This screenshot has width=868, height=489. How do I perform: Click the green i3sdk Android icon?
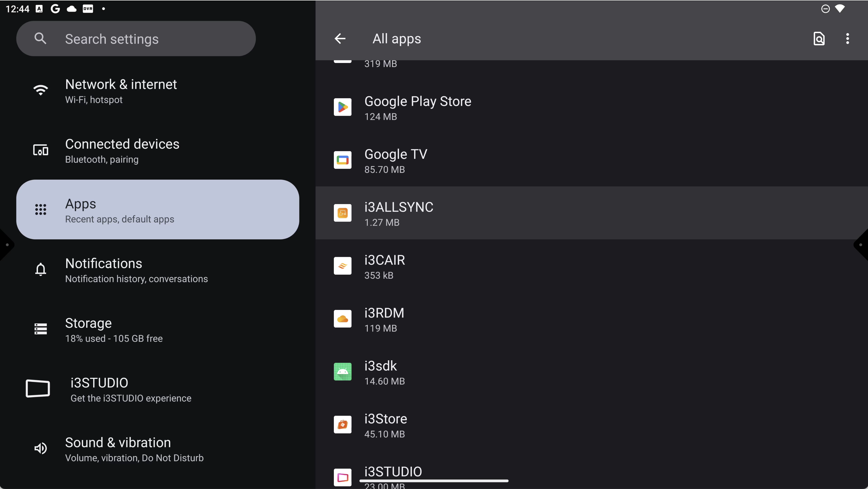click(342, 372)
